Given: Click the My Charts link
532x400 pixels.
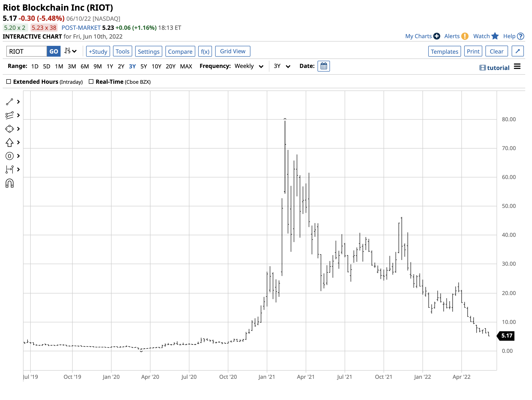Looking at the screenshot, I should click(419, 36).
